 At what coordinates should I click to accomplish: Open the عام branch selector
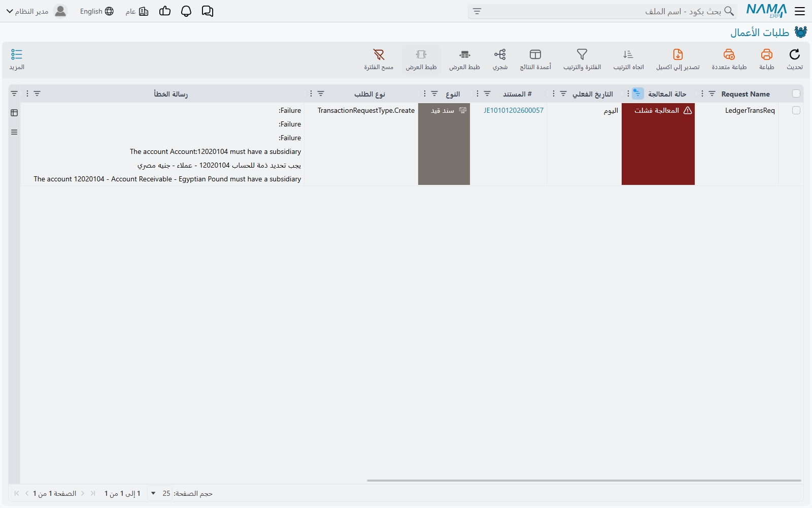pyautogui.click(x=137, y=11)
